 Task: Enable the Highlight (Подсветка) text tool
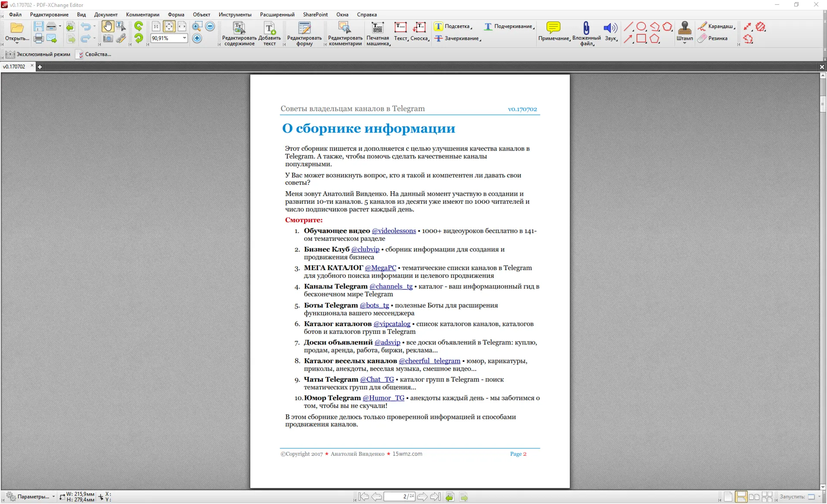452,26
